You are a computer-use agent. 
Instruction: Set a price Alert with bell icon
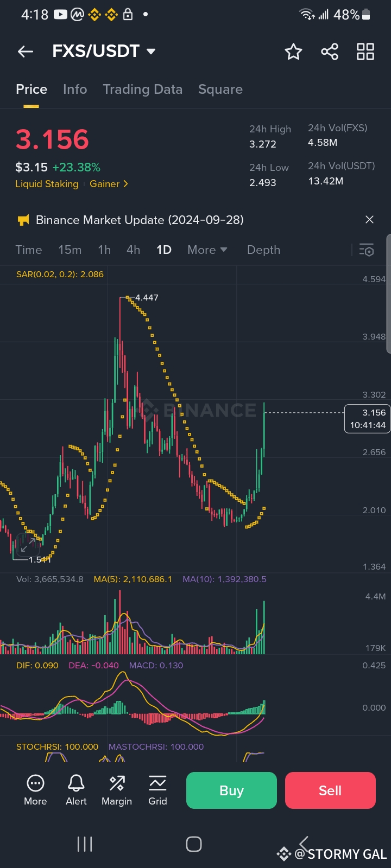click(76, 790)
